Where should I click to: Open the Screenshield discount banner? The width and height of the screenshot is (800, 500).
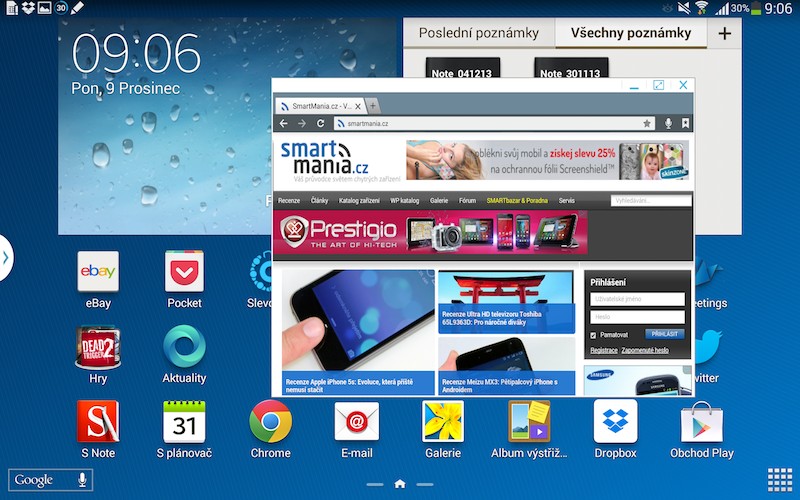click(547, 160)
